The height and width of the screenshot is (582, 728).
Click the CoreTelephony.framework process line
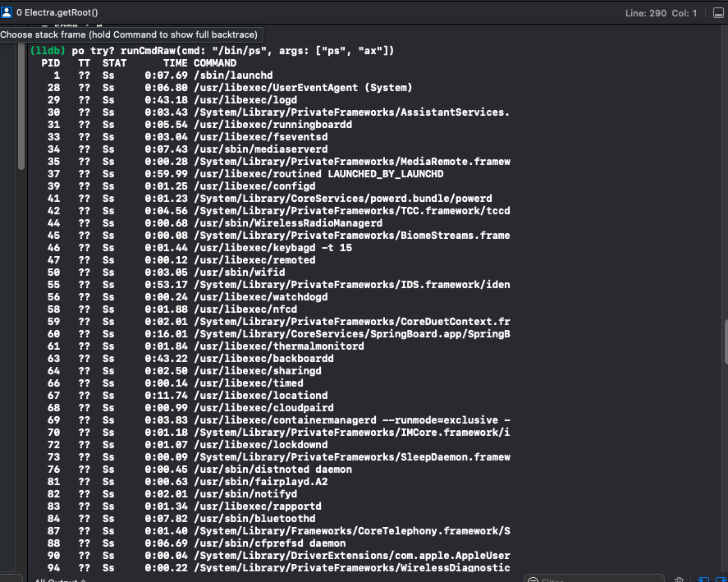tap(352, 531)
